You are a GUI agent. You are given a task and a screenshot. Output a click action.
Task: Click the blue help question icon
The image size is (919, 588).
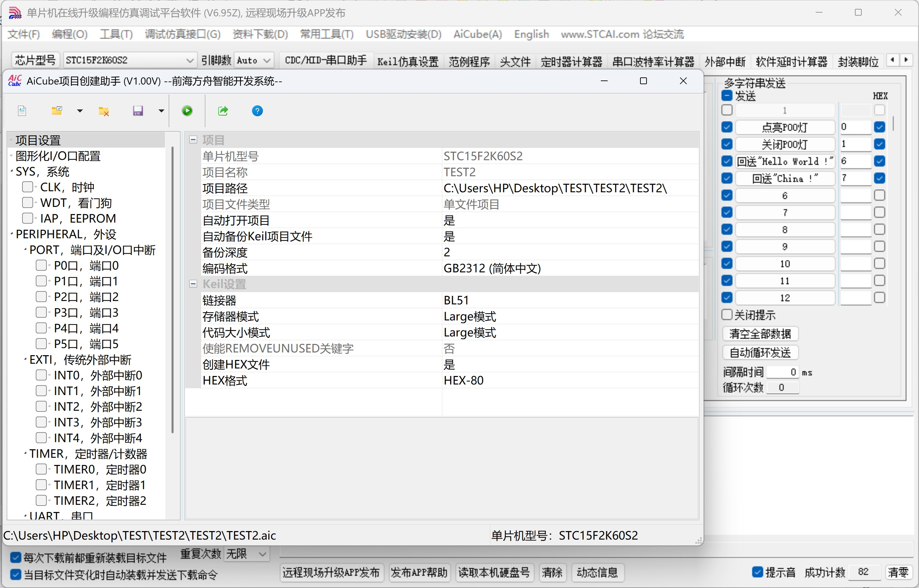click(257, 111)
